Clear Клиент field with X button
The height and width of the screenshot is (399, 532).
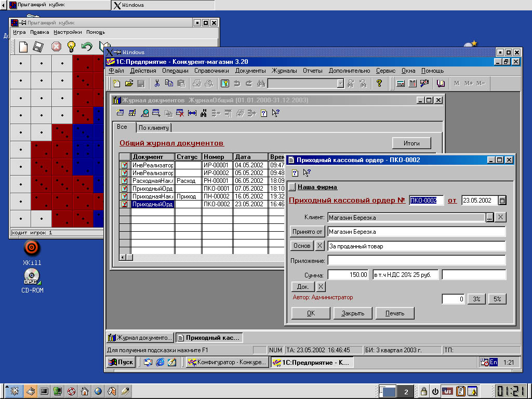pyautogui.click(x=500, y=217)
